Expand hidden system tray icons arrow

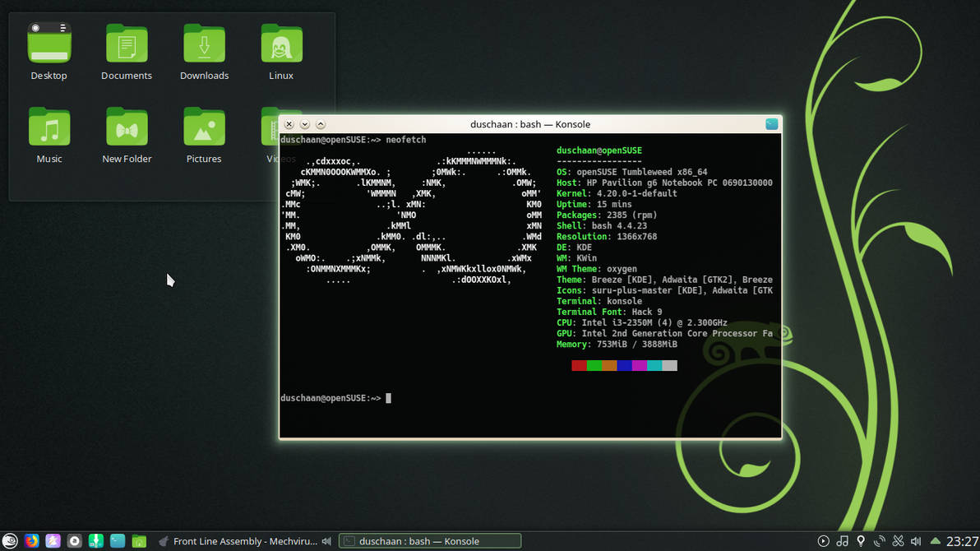point(936,541)
